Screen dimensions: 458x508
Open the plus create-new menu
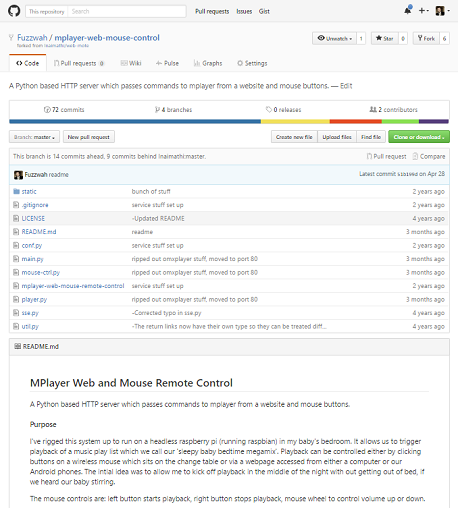pyautogui.click(x=423, y=11)
